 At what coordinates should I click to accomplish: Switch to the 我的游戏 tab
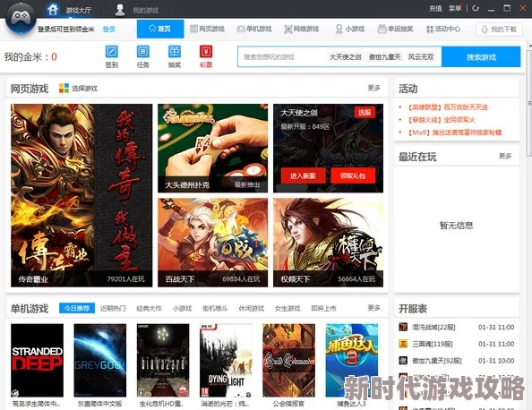(137, 10)
